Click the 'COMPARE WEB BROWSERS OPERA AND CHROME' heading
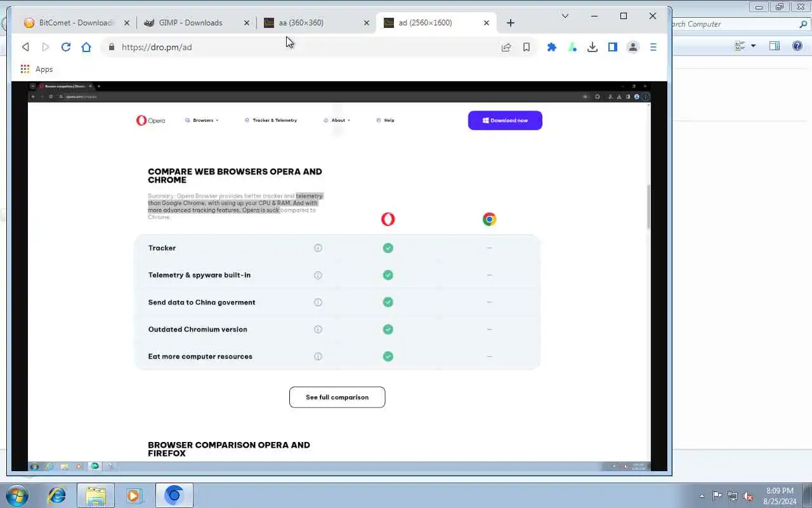Viewport: 812px width, 508px height. pos(235,176)
